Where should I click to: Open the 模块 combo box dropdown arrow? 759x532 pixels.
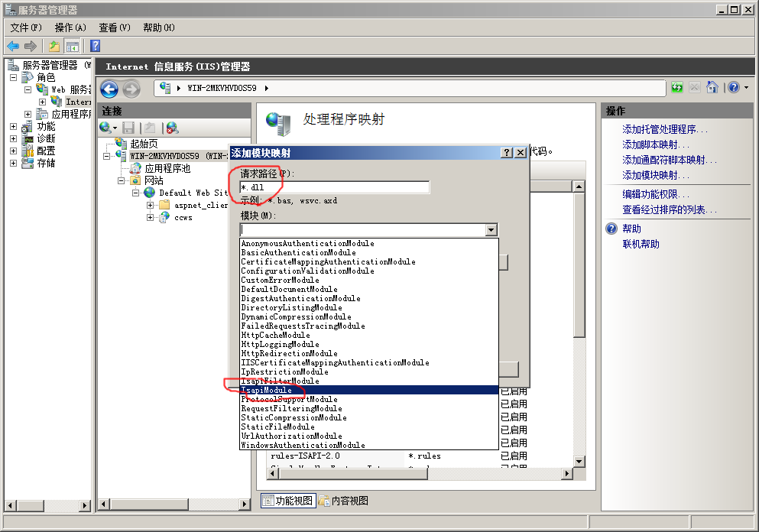(x=491, y=230)
